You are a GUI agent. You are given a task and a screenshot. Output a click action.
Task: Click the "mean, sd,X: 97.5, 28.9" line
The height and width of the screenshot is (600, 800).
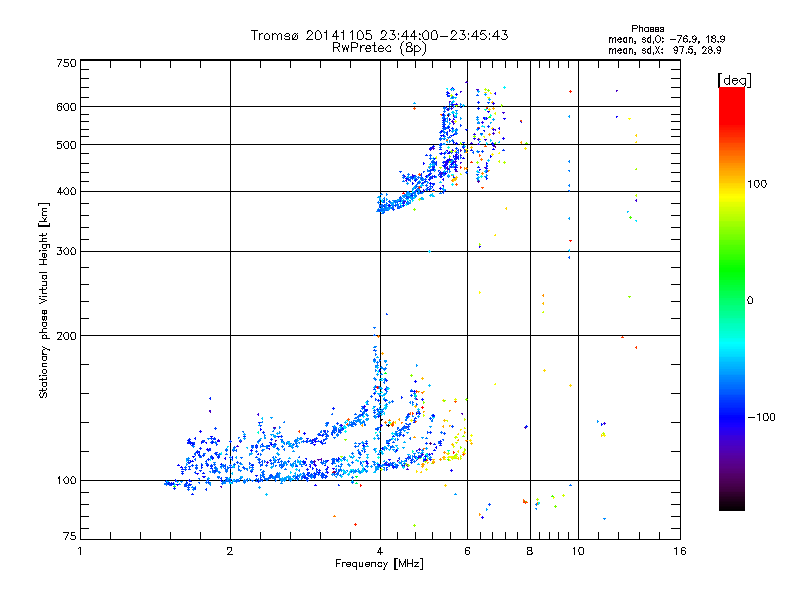(x=664, y=50)
